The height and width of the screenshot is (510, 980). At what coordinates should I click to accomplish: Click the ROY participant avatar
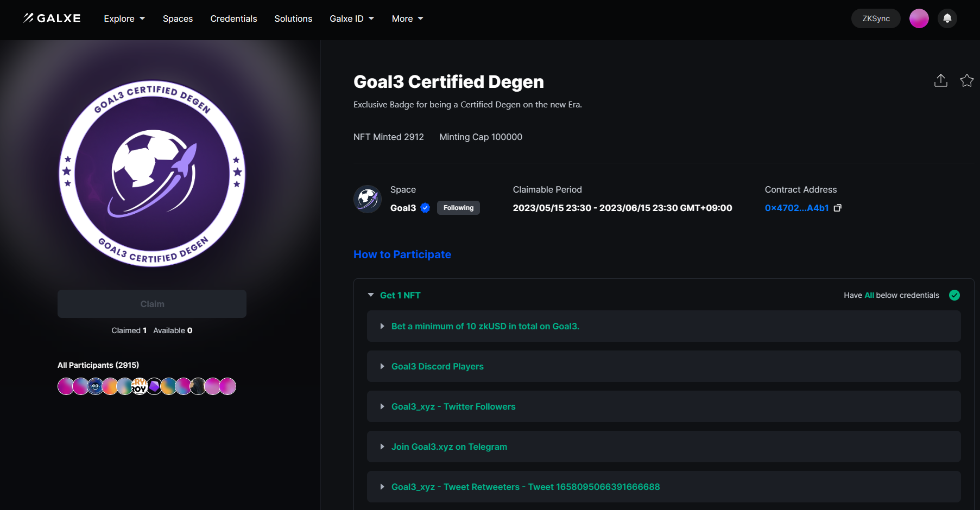tap(140, 386)
